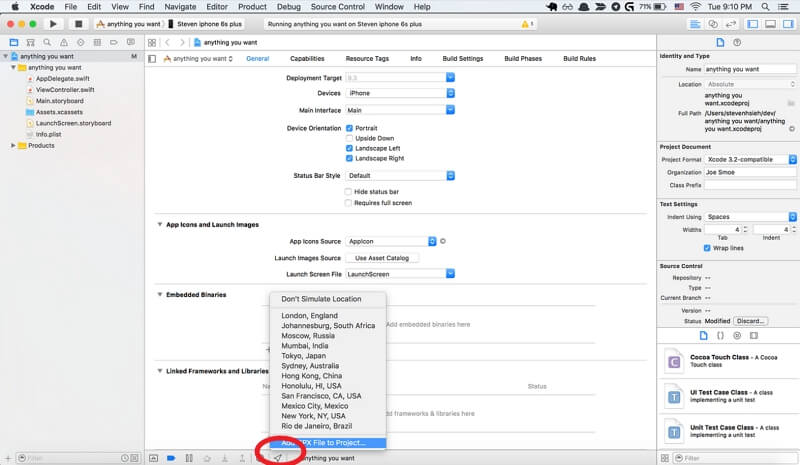Choose Add GPX File to Project
The height and width of the screenshot is (465, 800).
(x=328, y=443)
